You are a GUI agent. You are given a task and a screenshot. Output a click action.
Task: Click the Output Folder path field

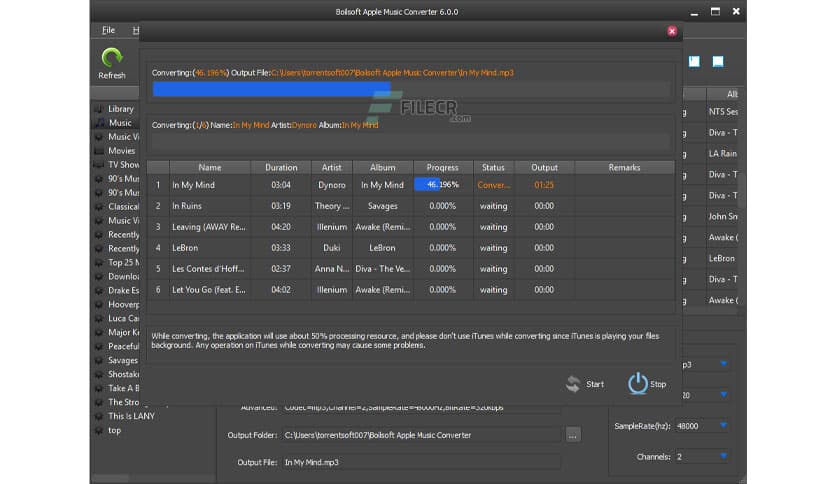pyautogui.click(x=421, y=435)
